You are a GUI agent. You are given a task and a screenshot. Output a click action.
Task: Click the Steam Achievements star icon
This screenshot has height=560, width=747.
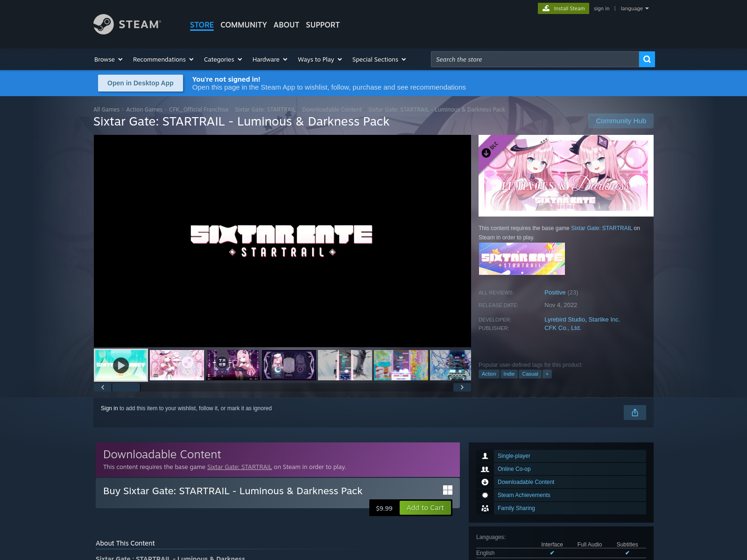click(x=485, y=495)
